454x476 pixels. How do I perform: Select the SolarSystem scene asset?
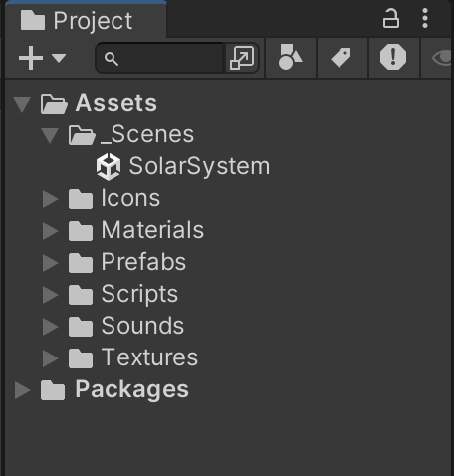183,166
